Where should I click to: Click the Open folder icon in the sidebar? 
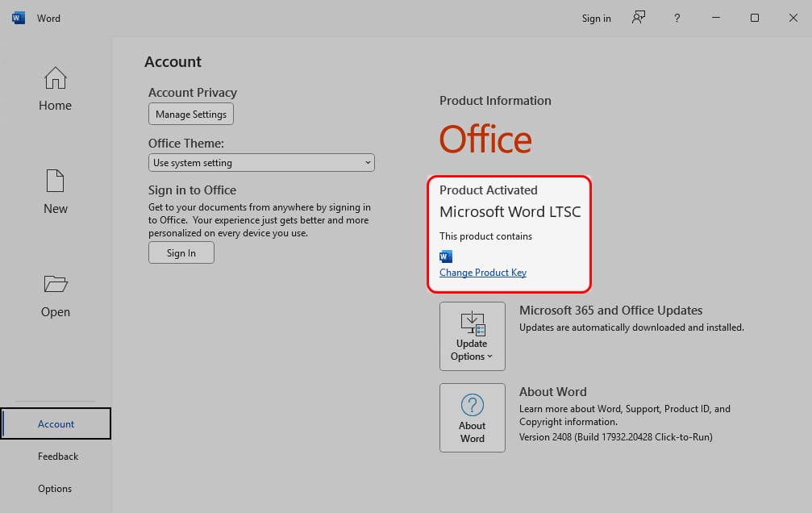56,284
